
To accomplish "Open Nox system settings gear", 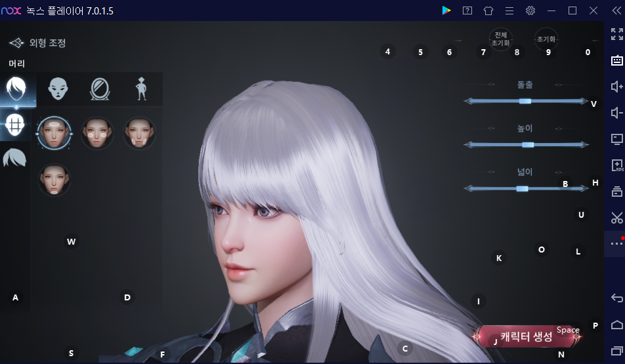I will [530, 10].
